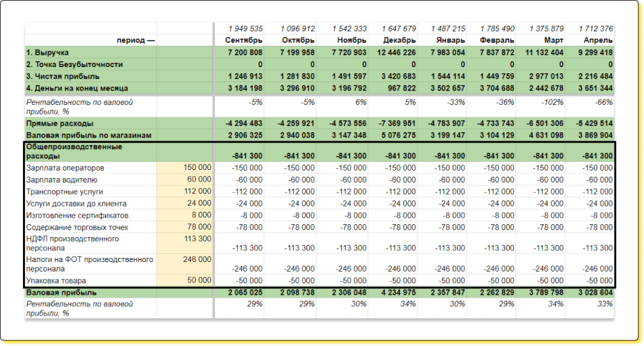Click Деньги на конец месяца value 3 704 688
The width and height of the screenshot is (644, 346).
(498, 88)
